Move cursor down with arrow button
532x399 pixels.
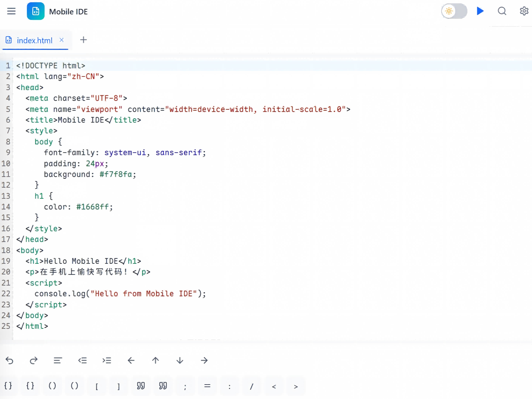tap(180, 360)
